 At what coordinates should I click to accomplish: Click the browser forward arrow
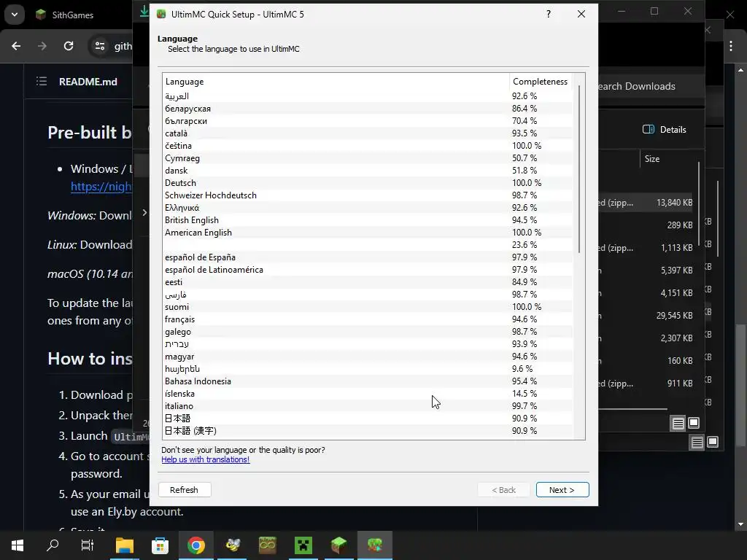point(42,46)
